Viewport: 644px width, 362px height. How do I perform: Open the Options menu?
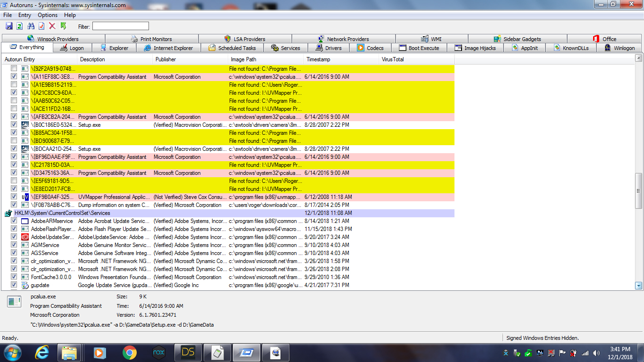pos(48,15)
